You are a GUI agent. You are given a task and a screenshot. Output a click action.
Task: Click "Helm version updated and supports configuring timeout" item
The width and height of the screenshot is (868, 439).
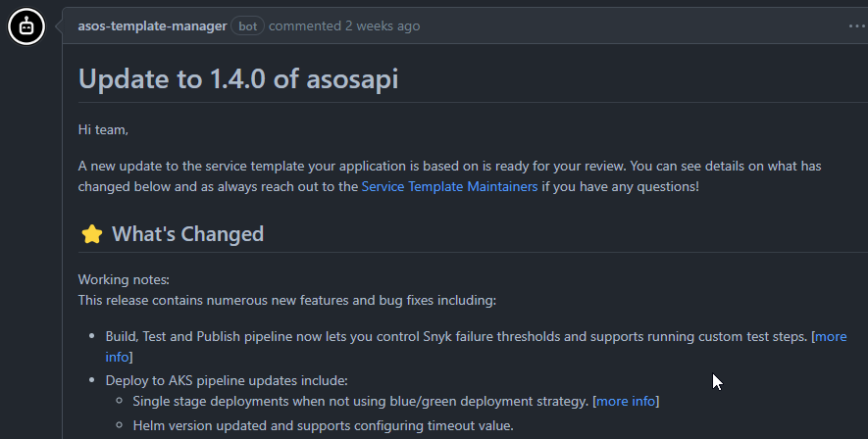[324, 425]
